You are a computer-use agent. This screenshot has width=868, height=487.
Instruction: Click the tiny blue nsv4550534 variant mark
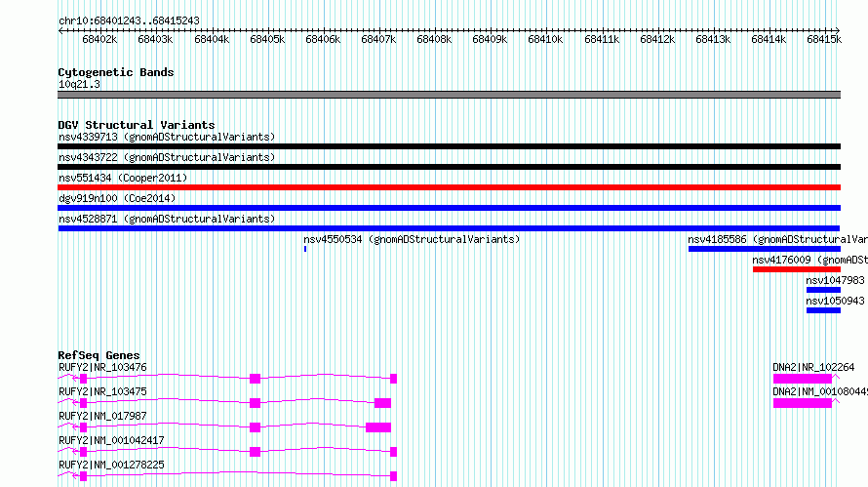(x=305, y=249)
